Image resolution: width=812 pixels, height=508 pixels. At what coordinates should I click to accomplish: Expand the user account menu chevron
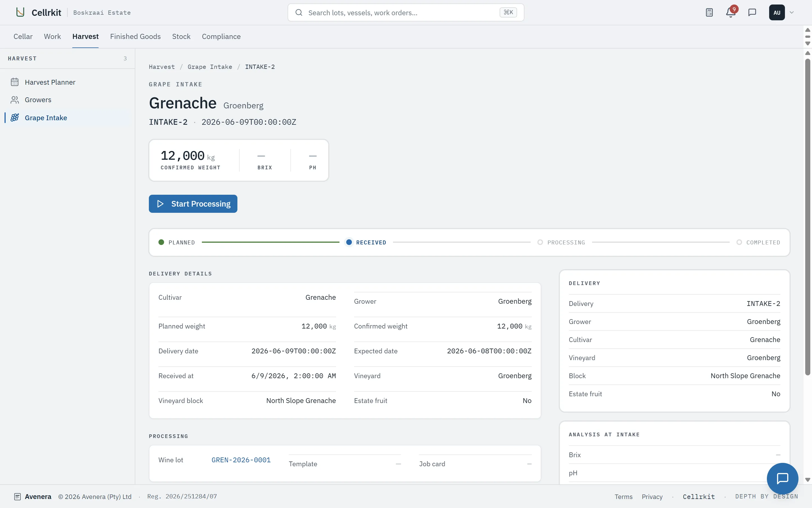coord(791,12)
